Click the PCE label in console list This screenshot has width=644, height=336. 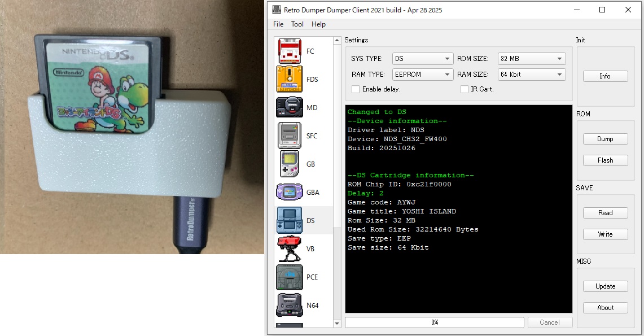pyautogui.click(x=312, y=277)
